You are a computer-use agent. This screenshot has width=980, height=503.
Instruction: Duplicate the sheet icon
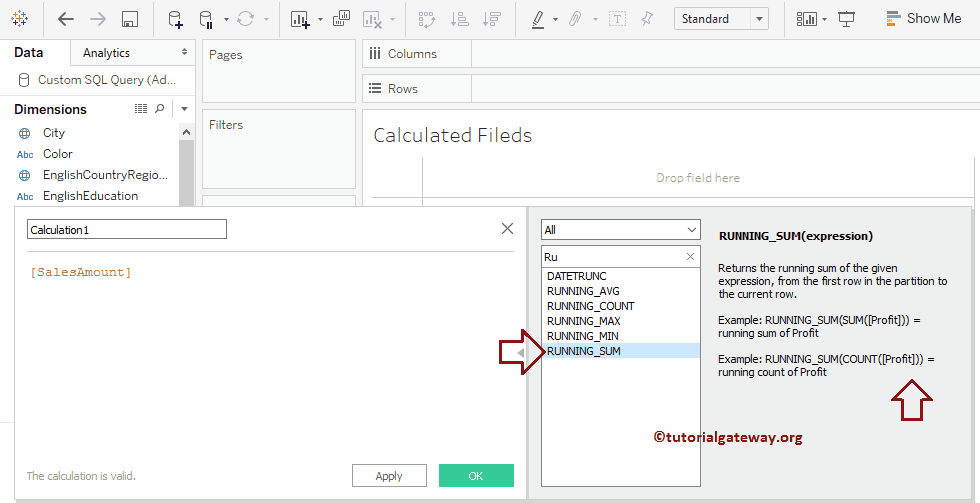[x=341, y=19]
